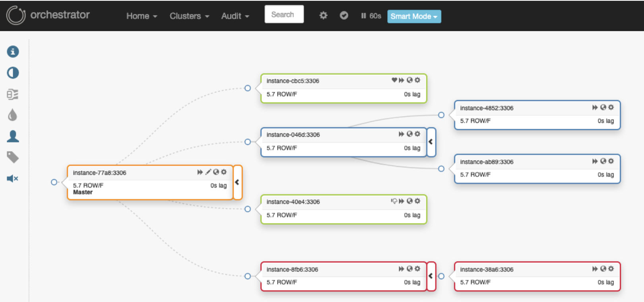The height and width of the screenshot is (302, 644).
Task: Collapse replicas under instance-8fb6:3306
Action: [x=431, y=276]
